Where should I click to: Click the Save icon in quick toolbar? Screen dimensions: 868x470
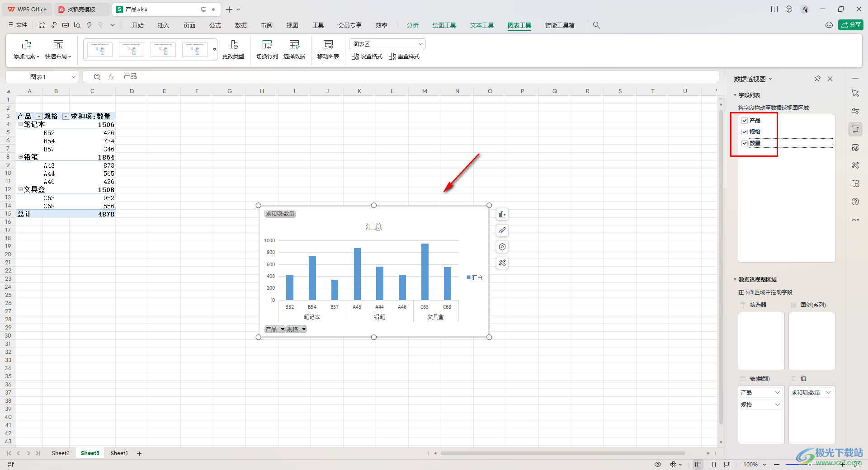click(42, 25)
